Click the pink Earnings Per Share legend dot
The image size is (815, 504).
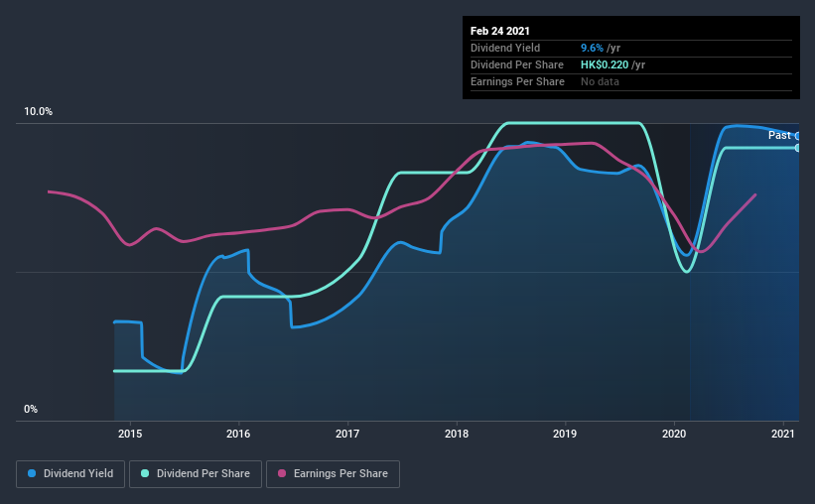[x=282, y=473]
